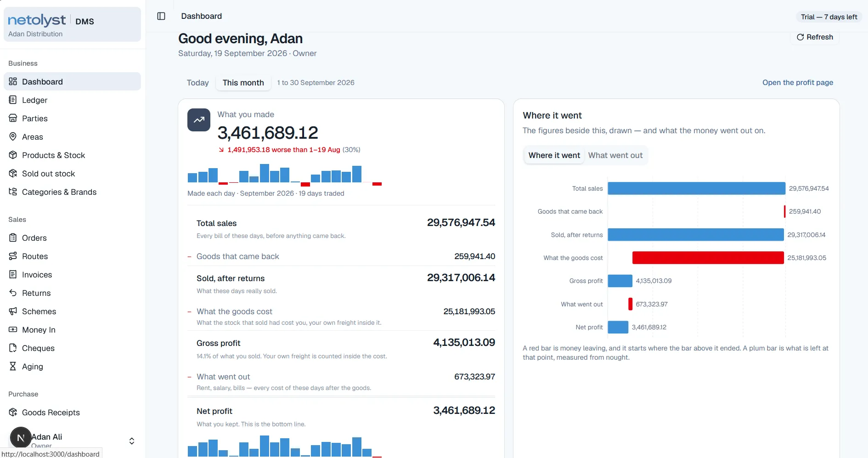Click the blue Total sales bar
Screen dimensions: 868x458
tap(696, 188)
